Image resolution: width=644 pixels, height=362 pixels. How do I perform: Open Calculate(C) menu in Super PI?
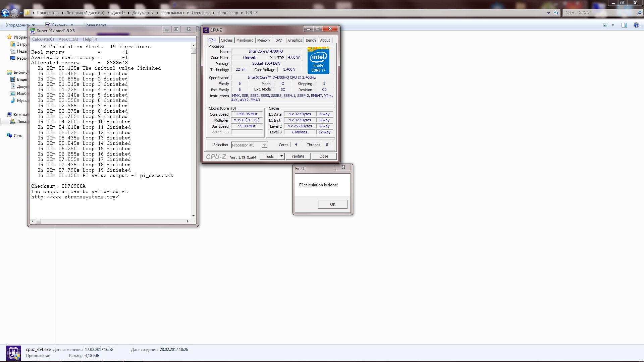[x=43, y=39]
